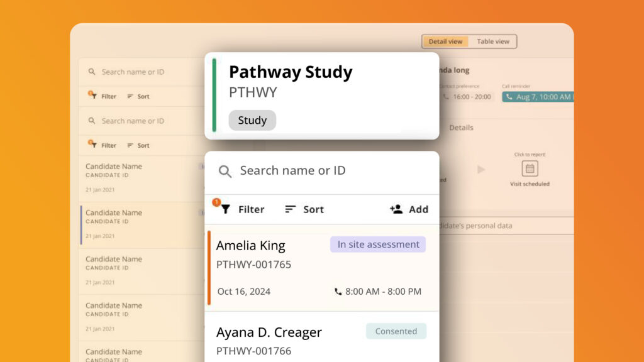Select Amelia King candidate name
This screenshot has width=644, height=362.
point(250,246)
